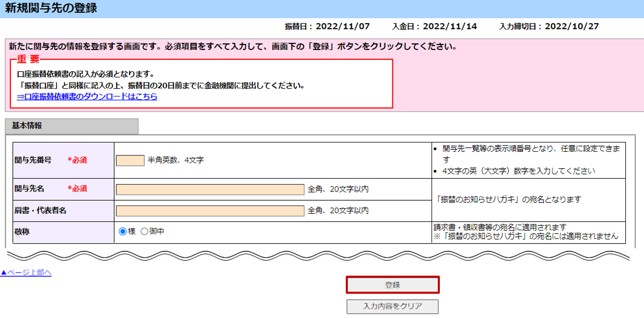The image size is (644, 318).
Task: Click the 敬称 row label
Action: coord(22,232)
